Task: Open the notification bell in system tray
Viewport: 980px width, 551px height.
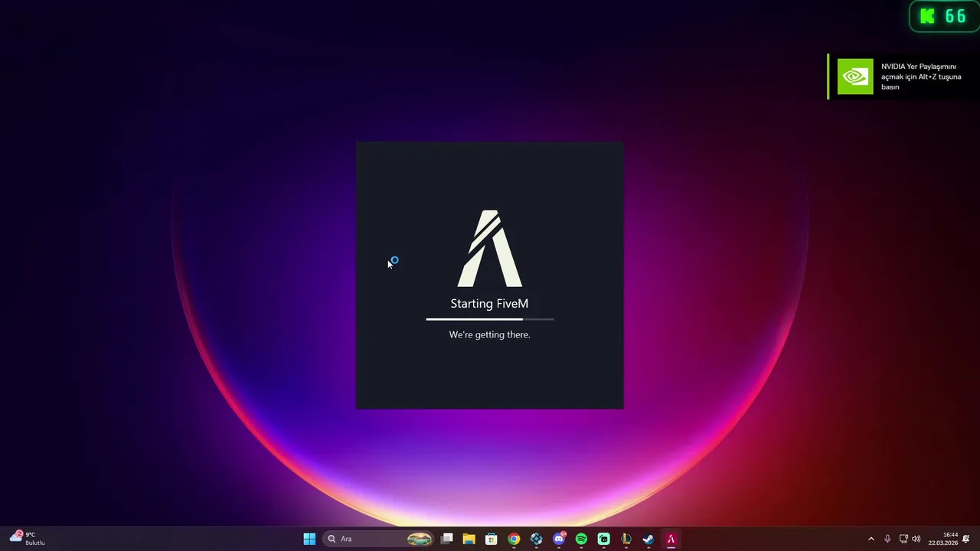Action: [966, 539]
